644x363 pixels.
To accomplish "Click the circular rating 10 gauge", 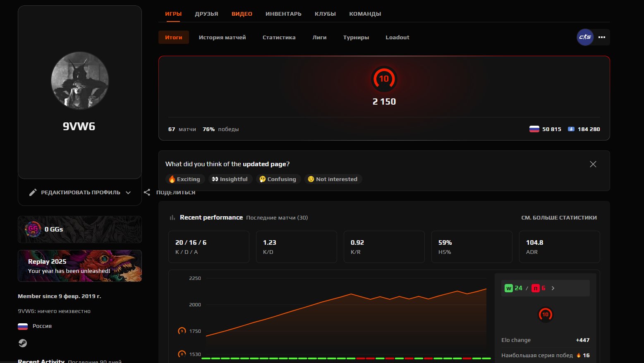I will pyautogui.click(x=384, y=79).
